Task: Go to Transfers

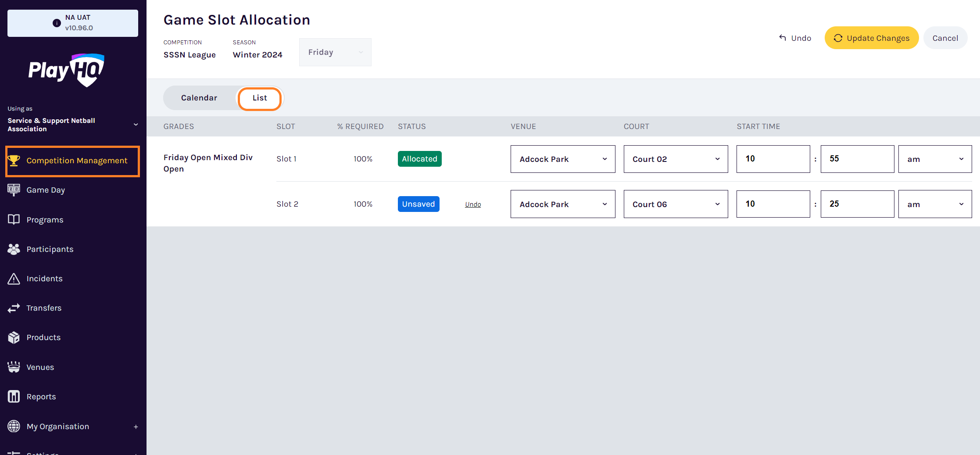Action: click(x=44, y=308)
